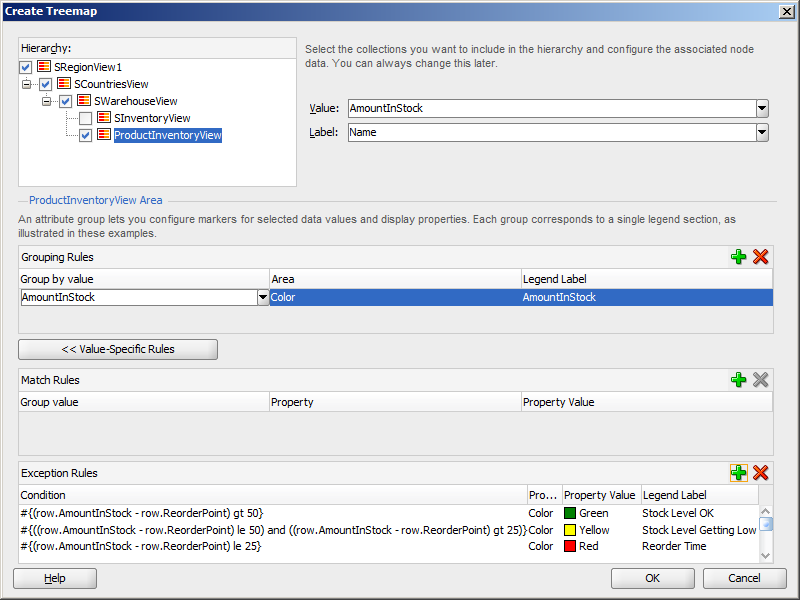The height and width of the screenshot is (600, 800).
Task: Check the SInventoryView checkbox
Action: 85,118
